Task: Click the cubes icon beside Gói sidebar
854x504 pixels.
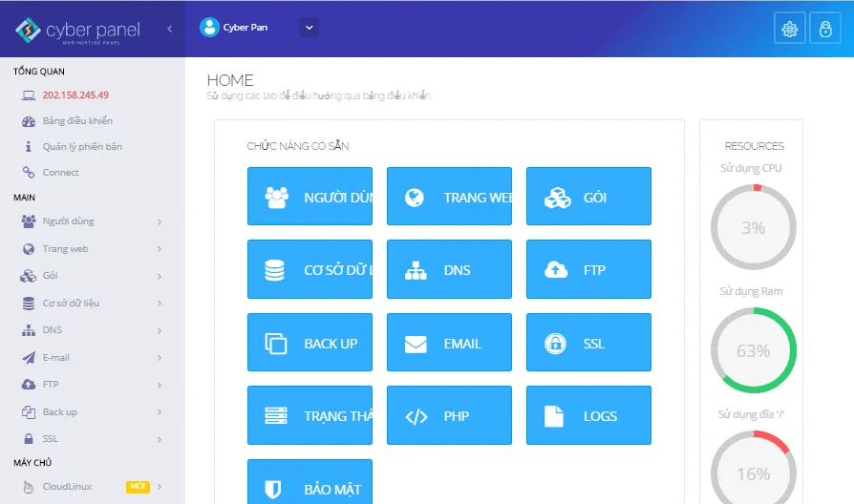Action: 29,276
